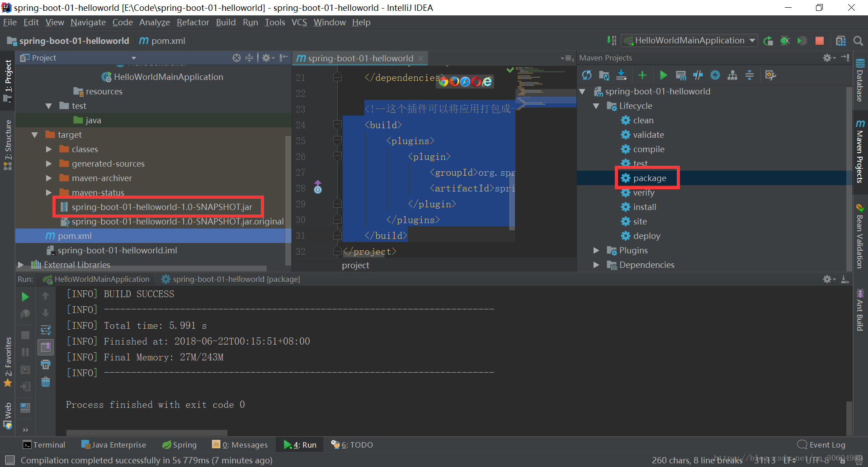Click Scroll from Source target icon
The height and width of the screenshot is (467, 868).
click(236, 58)
